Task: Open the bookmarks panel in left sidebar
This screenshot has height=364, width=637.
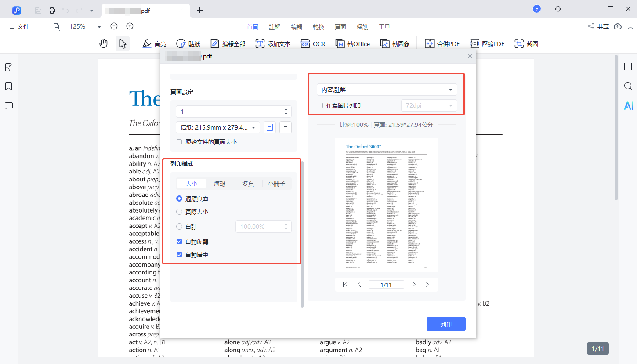Action: (8, 86)
